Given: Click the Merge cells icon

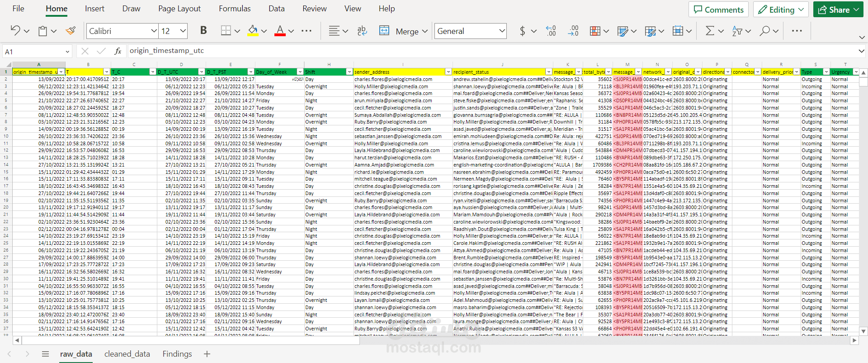Looking at the screenshot, I should (384, 31).
